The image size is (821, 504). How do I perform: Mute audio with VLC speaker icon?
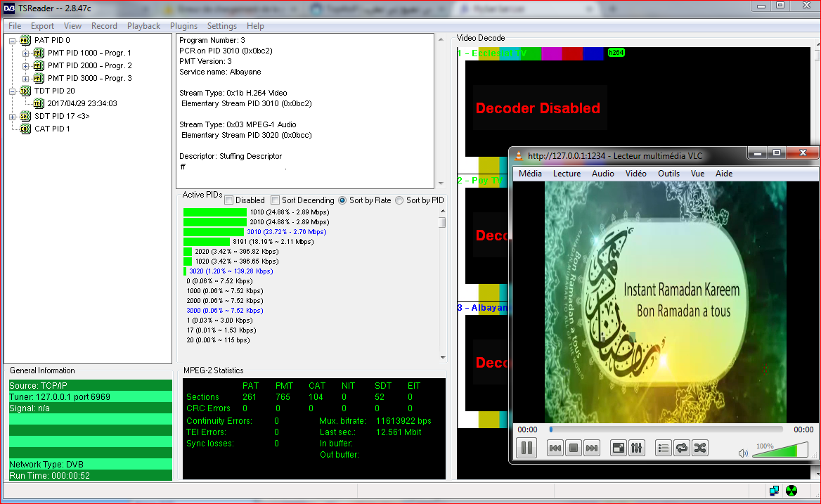tap(743, 453)
